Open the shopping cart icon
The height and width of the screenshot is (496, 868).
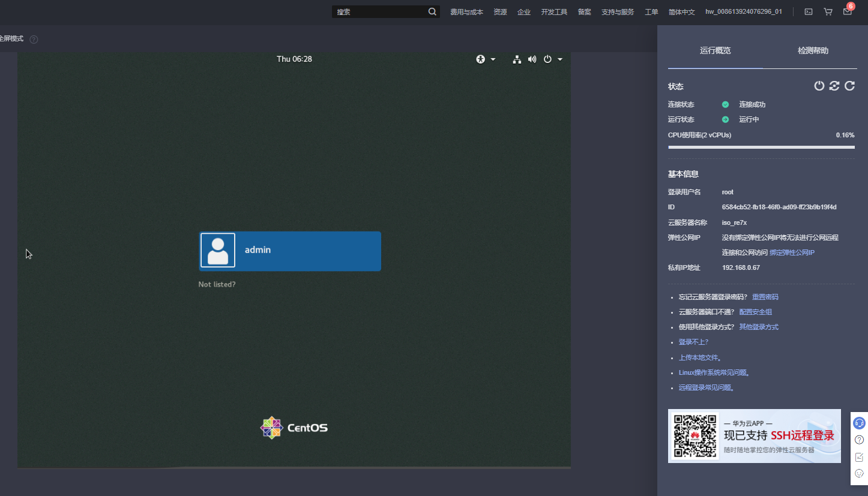828,11
